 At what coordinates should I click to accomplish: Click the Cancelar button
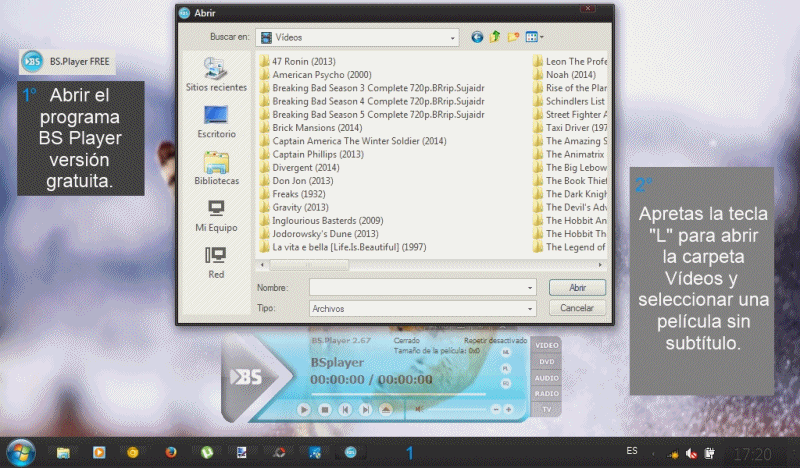coord(577,308)
